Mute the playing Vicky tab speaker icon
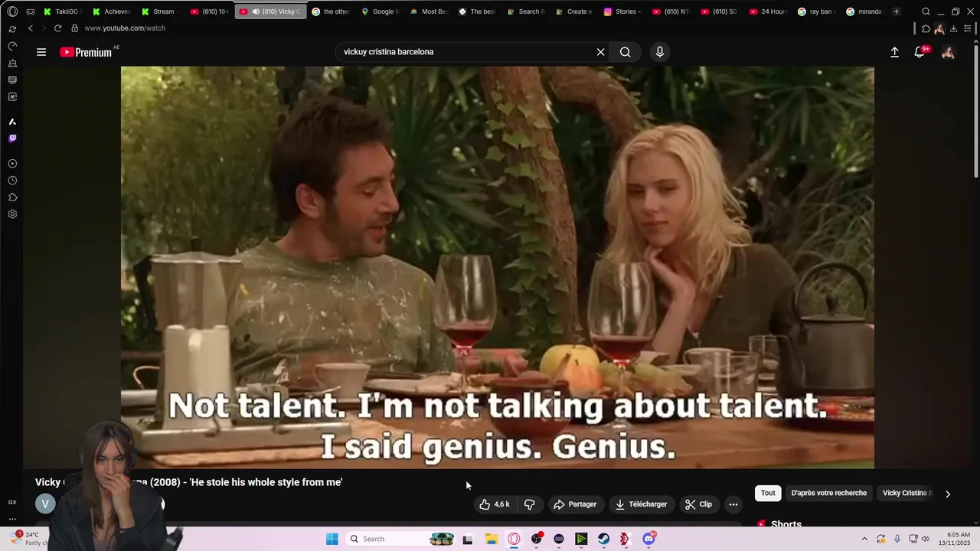Image resolution: width=980 pixels, height=551 pixels. click(256, 11)
